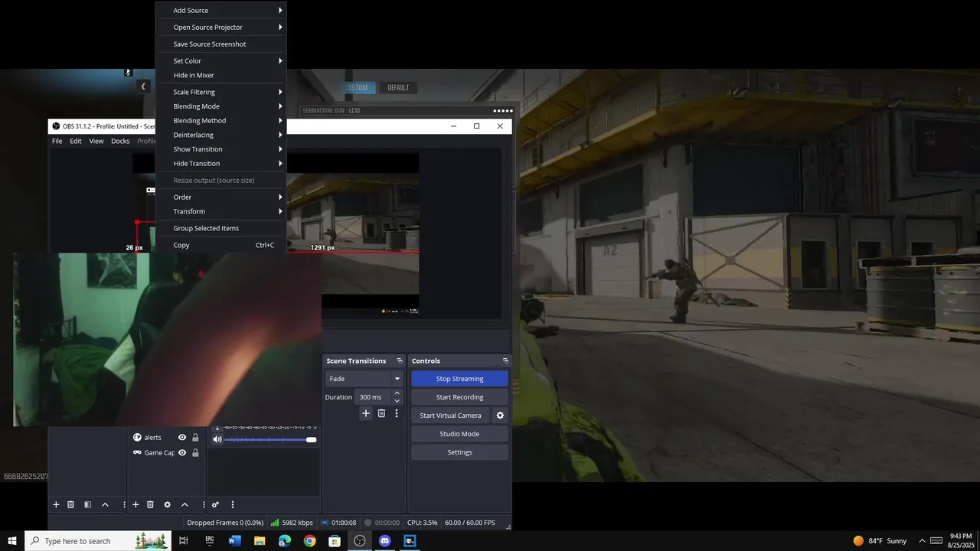Delete selected source using Sources panel trash icon
The image size is (980, 551).
[150, 504]
